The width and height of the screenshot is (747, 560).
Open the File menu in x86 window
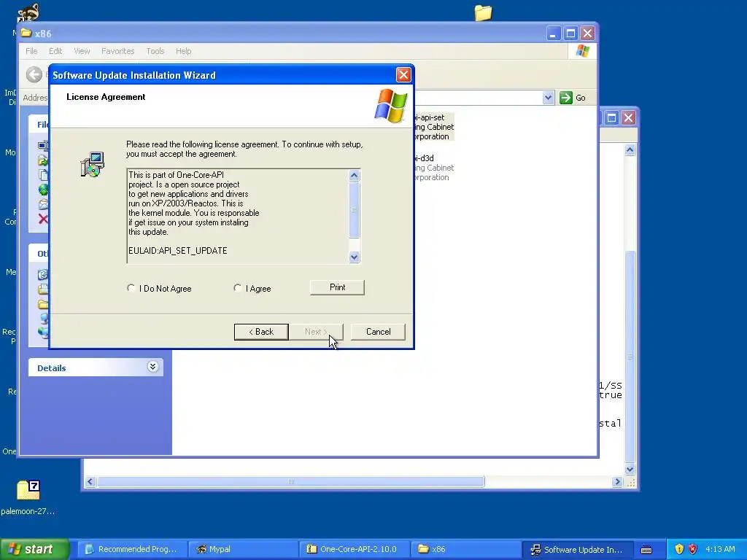coord(31,51)
